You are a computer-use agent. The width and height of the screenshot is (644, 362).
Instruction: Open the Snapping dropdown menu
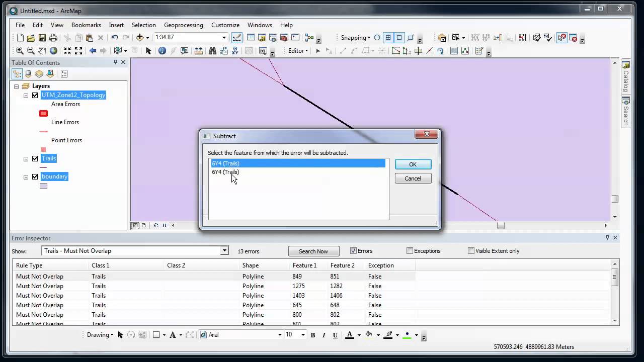(x=355, y=38)
